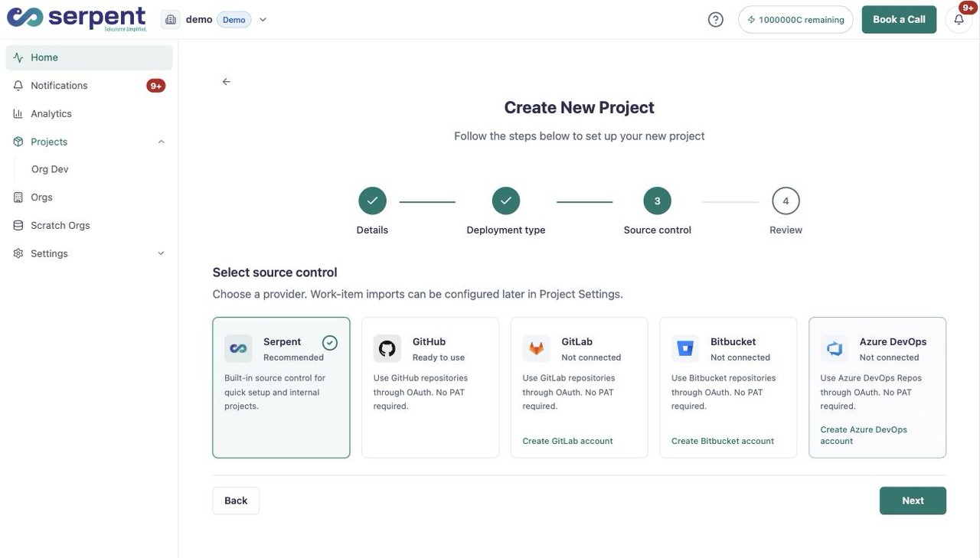Open the help question-mark icon

pyautogui.click(x=716, y=19)
